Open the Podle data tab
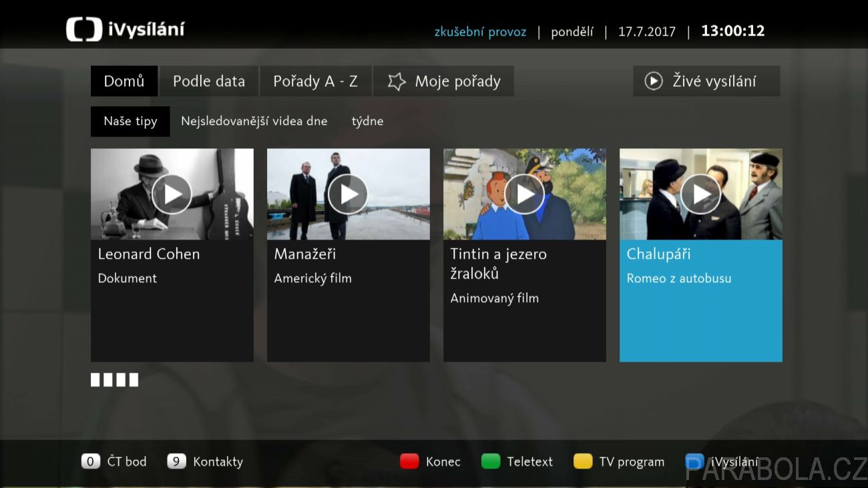 [209, 81]
